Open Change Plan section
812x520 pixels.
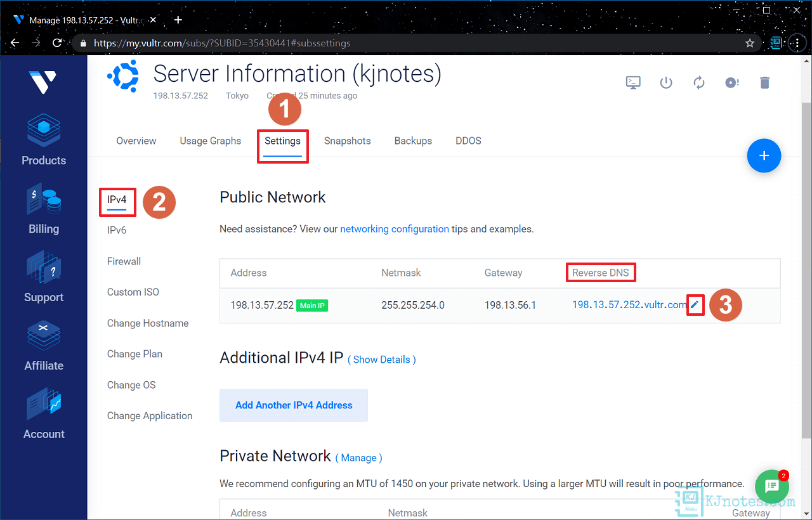[x=134, y=354]
